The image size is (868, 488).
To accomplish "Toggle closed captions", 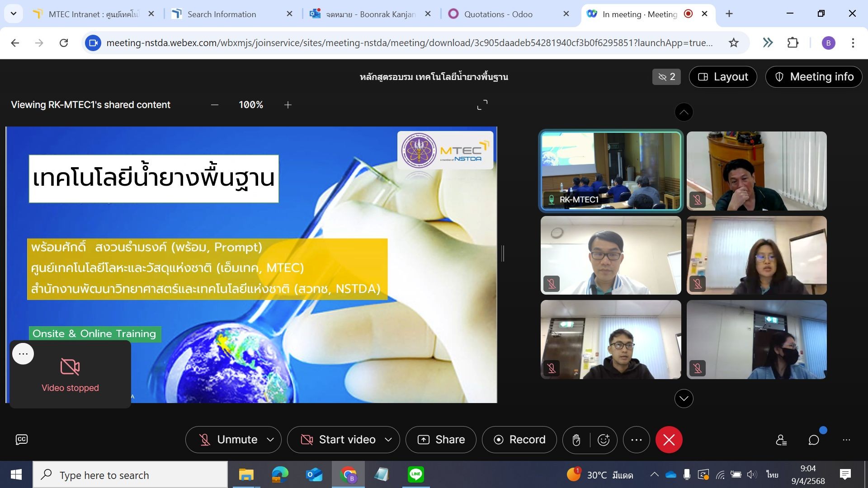I will tap(22, 440).
